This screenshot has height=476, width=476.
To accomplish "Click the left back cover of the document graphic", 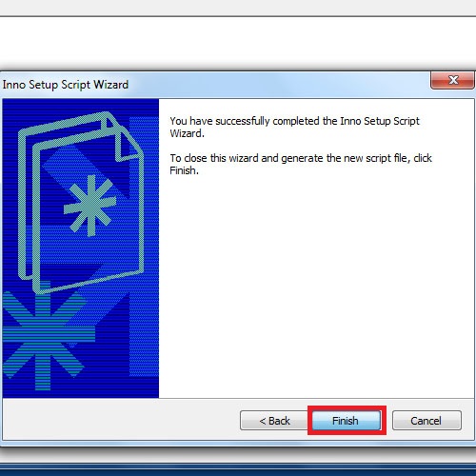I will (26, 203).
